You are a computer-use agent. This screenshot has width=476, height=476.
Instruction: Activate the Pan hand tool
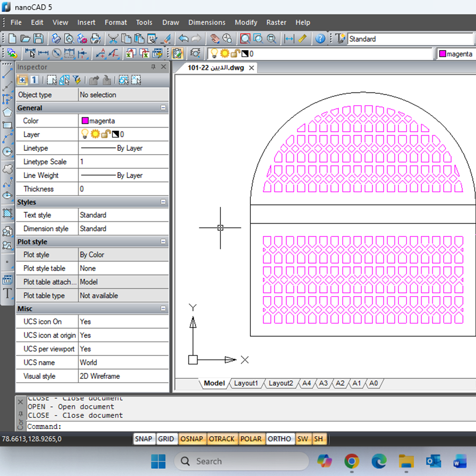[215, 39]
